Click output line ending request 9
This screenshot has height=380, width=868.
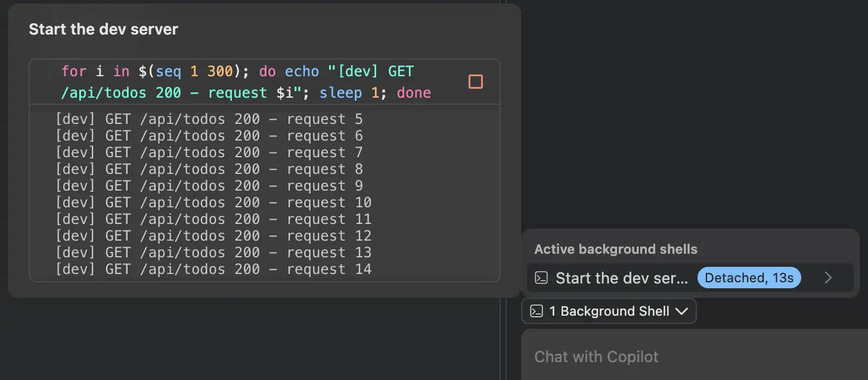click(209, 186)
